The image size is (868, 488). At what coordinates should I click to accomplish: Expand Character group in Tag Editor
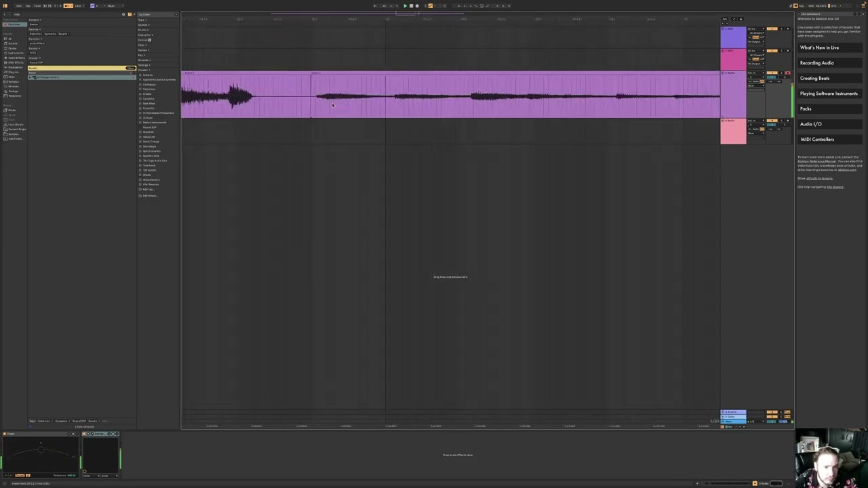[x=146, y=35]
